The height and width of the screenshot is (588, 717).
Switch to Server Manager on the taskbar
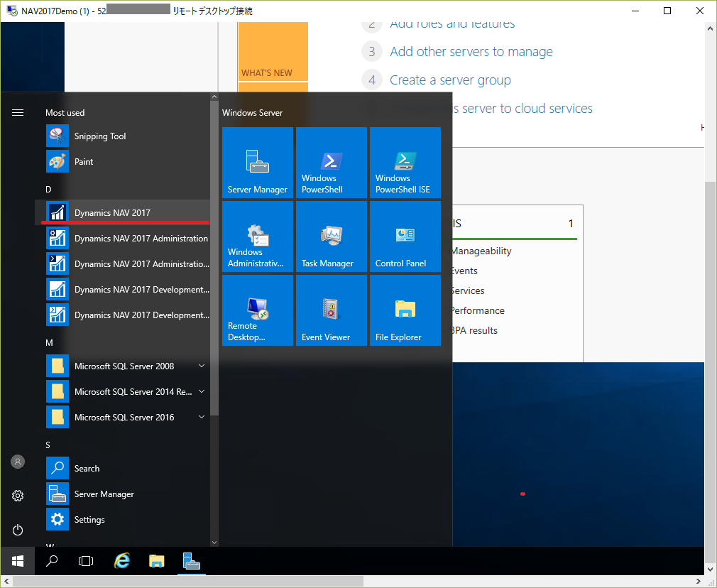point(191,561)
